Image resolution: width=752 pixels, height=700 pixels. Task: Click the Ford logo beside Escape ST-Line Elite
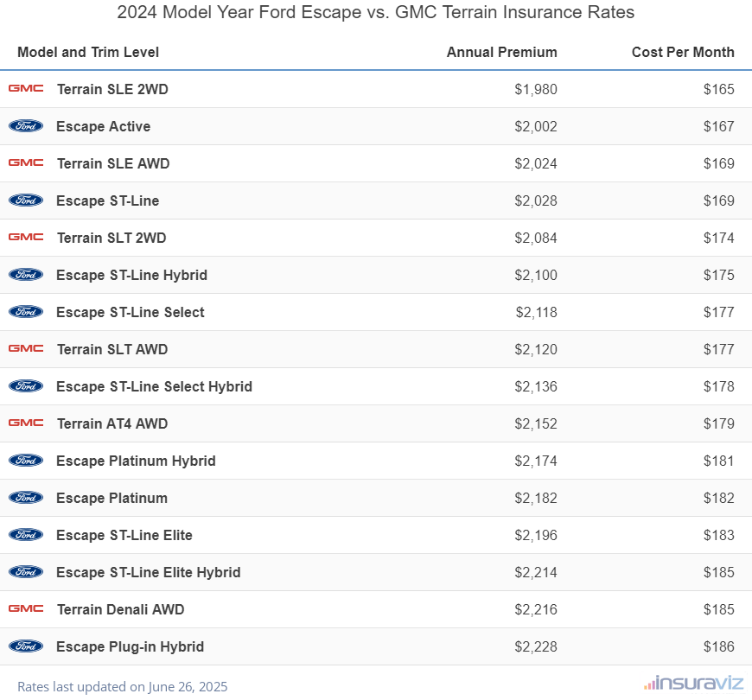click(x=26, y=535)
